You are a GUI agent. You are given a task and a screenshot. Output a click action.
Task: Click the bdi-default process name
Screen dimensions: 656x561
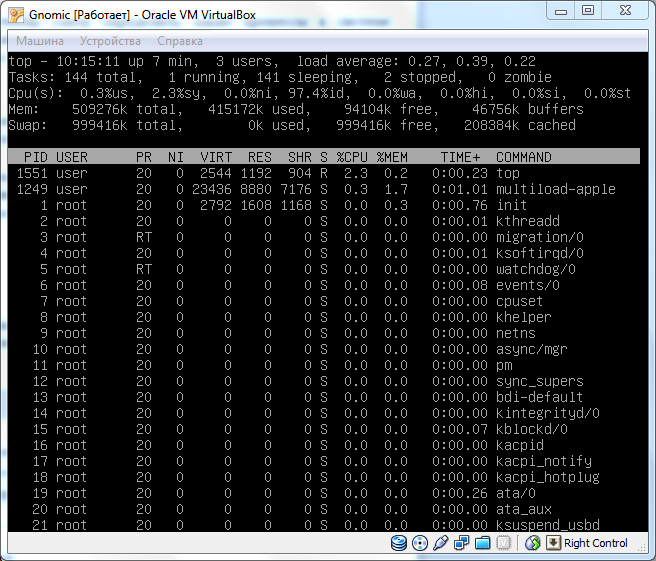(x=540, y=397)
